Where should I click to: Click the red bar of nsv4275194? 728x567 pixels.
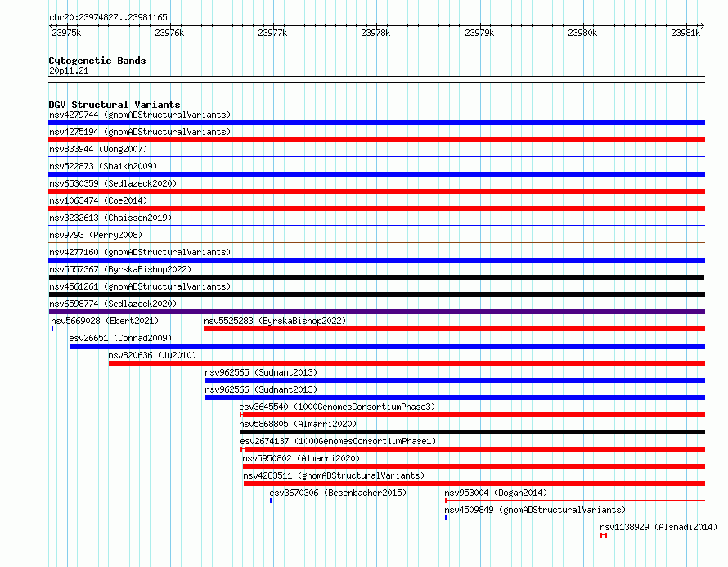coord(376,140)
